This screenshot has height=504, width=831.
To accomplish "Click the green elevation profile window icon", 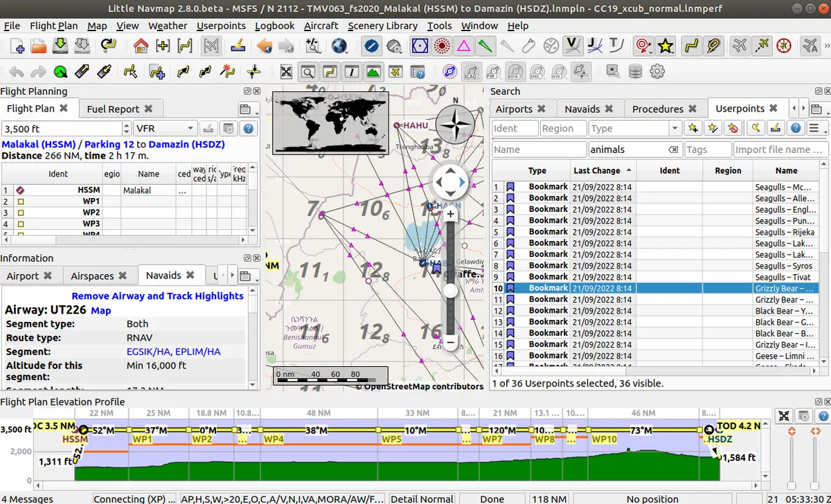I will click(373, 71).
